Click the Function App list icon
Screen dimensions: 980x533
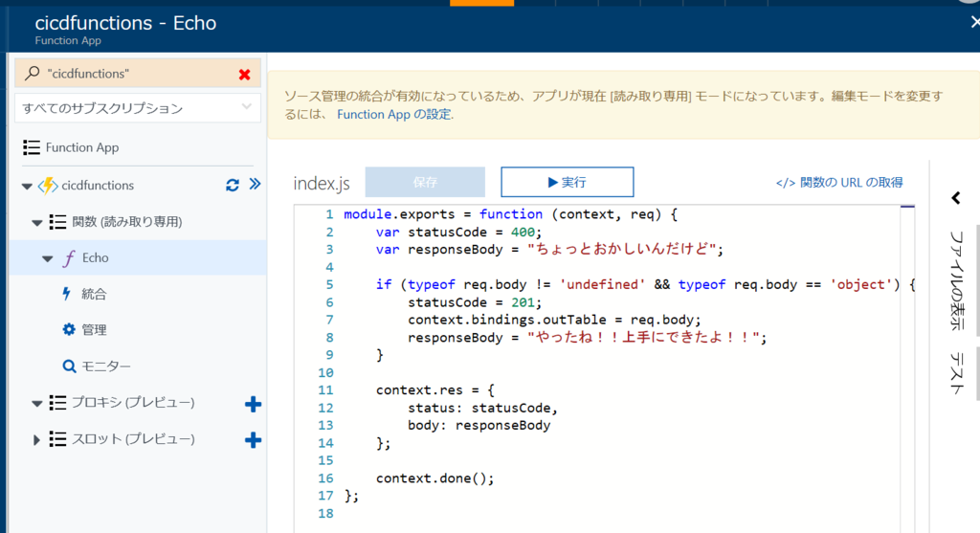coord(32,147)
